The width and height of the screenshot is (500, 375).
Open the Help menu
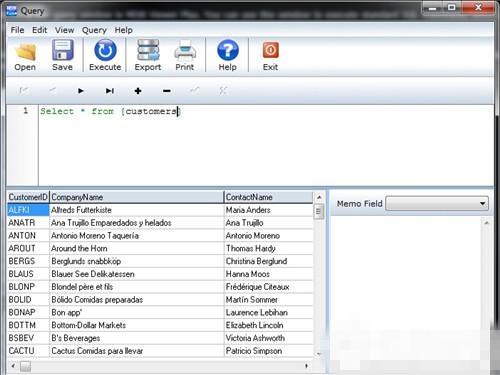(124, 30)
